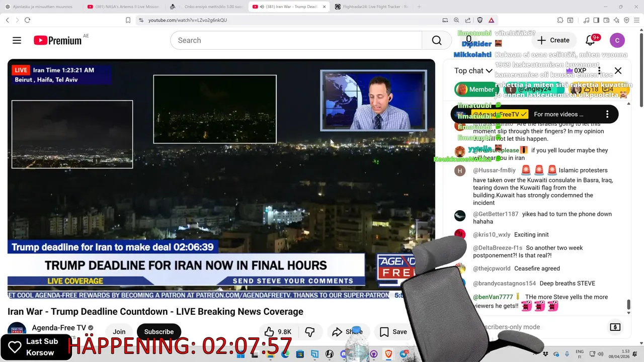Click the video title text
Viewport: 644px width, 362px height.
coord(155,312)
